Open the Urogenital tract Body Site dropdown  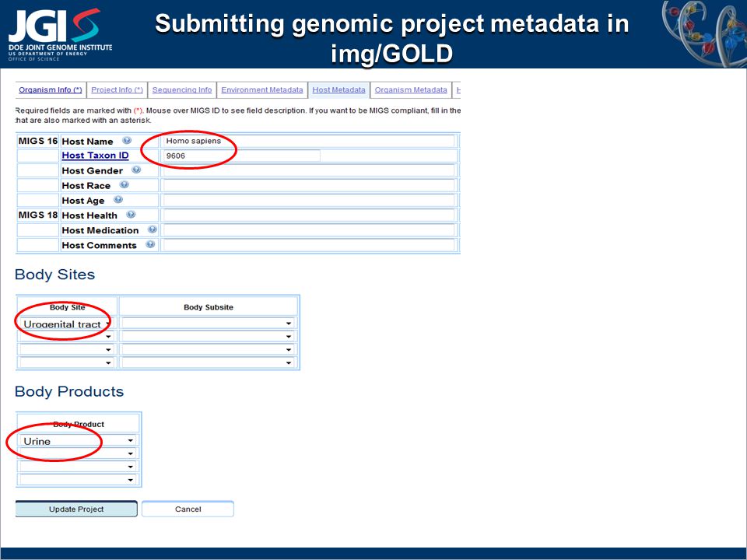[x=66, y=324]
